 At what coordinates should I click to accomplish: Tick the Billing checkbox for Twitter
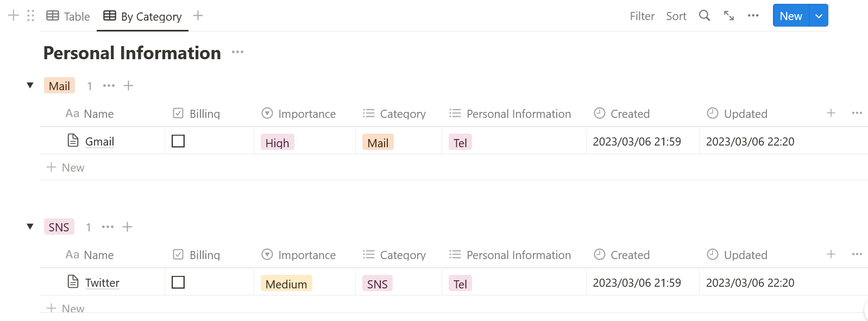[x=178, y=282]
